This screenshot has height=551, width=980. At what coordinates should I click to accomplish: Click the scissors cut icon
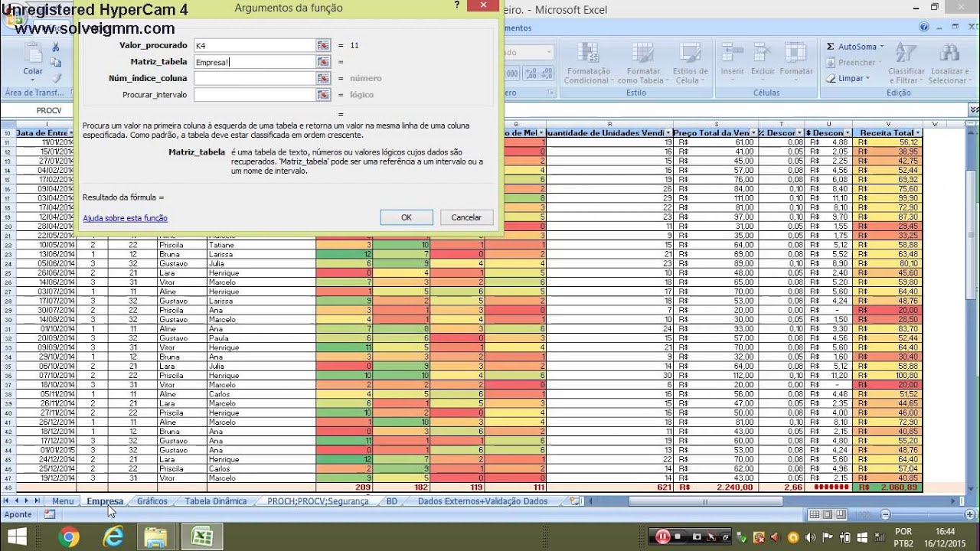pos(56,47)
